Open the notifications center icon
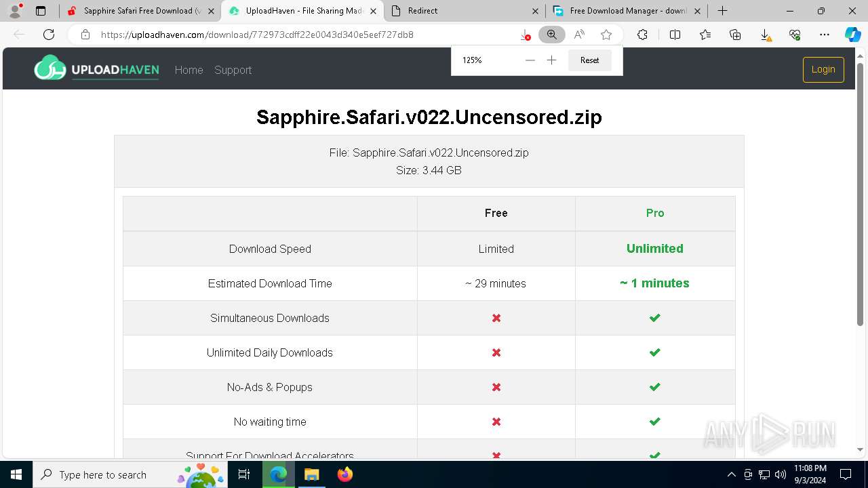868x488 pixels. [x=846, y=474]
